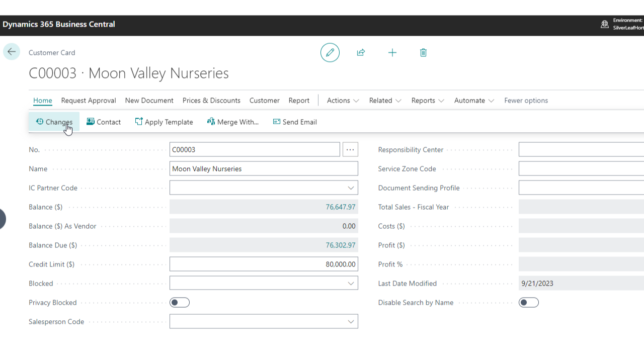The width and height of the screenshot is (644, 362).
Task: Create new record with plus icon
Action: click(x=392, y=52)
